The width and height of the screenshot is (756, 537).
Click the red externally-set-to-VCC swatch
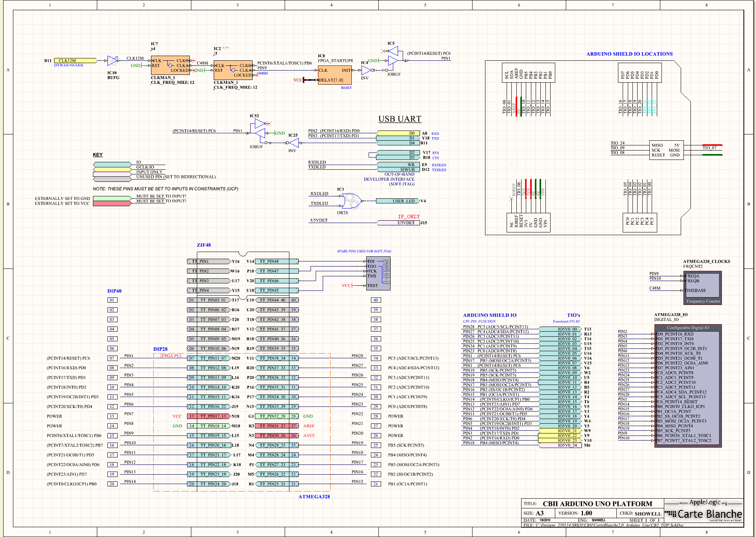112,203
